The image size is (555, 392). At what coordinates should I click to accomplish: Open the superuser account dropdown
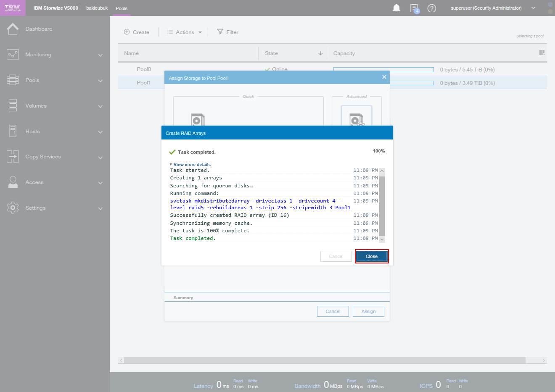[x=533, y=8]
